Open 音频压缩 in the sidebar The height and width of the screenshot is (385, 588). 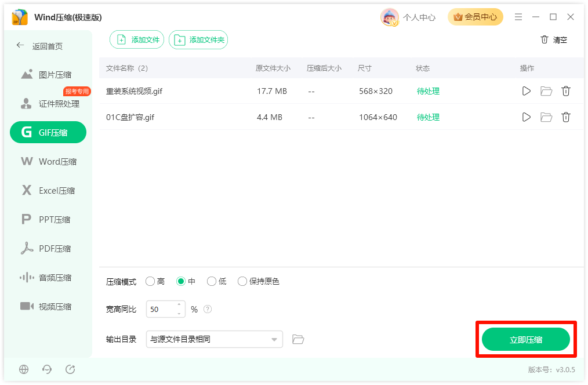click(48, 278)
